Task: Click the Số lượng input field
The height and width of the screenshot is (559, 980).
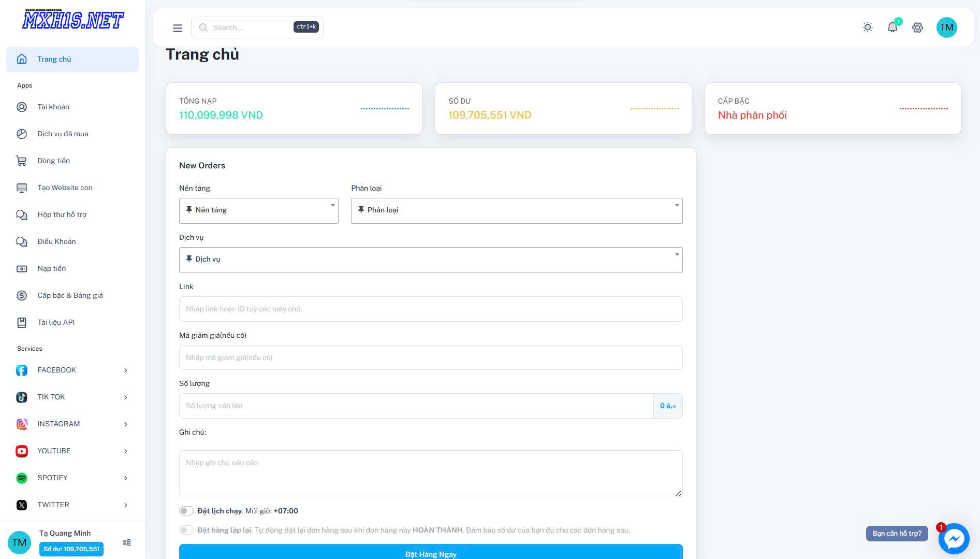Action: tap(416, 406)
